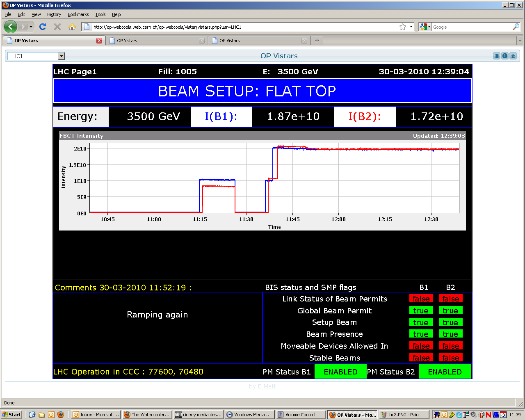525x420 pixels.
Task: Click the Windows Start button
Action: click(x=11, y=415)
